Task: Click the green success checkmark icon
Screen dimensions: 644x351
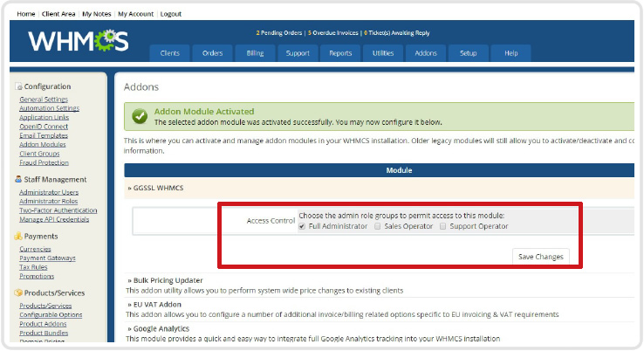Action: pyautogui.click(x=140, y=116)
